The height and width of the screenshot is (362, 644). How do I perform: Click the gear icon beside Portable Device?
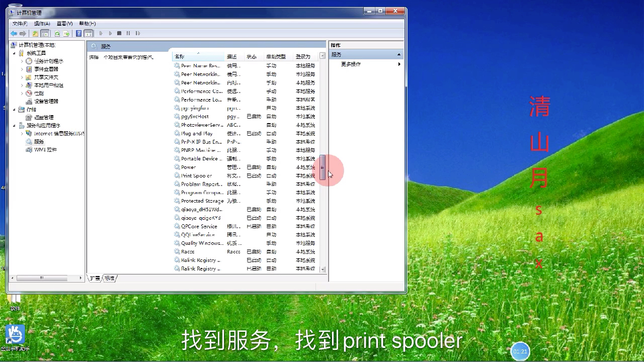click(177, 159)
